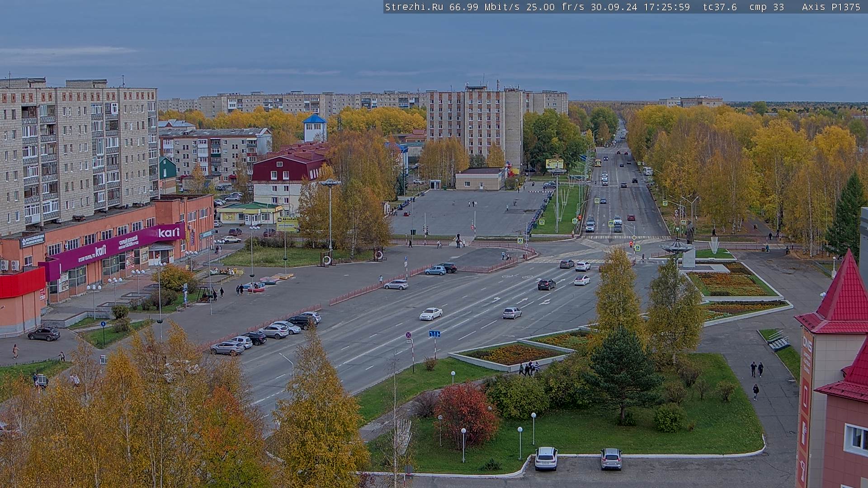The width and height of the screenshot is (868, 488).
Task: Click the white kari sign on building
Action: (x=169, y=233)
